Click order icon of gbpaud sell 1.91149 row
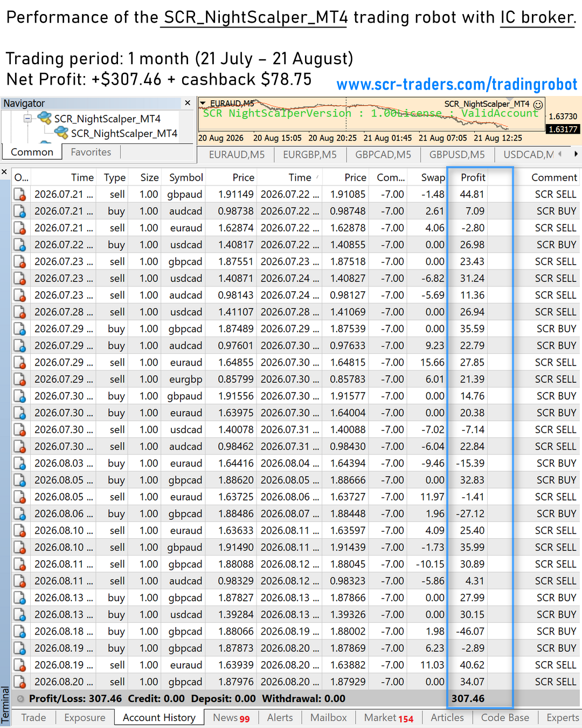 [20, 194]
